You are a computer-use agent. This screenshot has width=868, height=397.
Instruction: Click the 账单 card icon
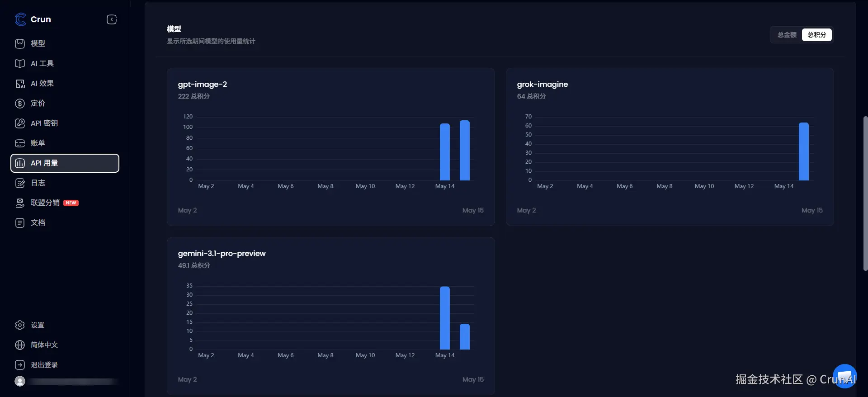20,143
